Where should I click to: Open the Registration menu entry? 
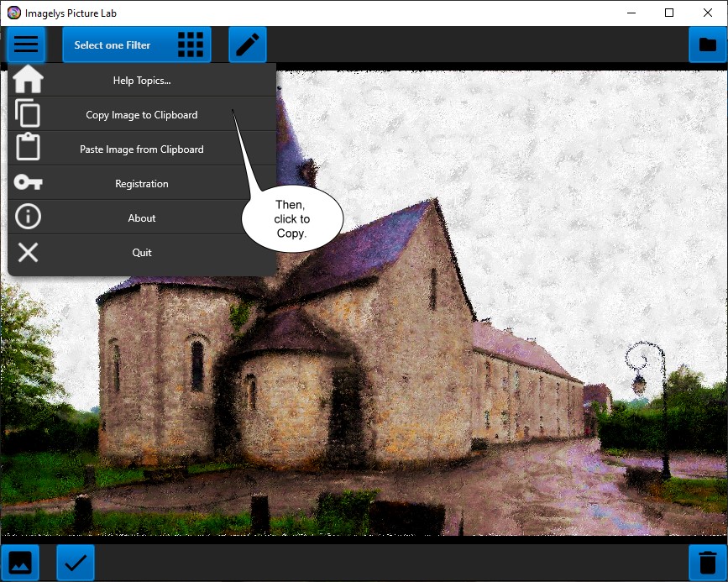pyautogui.click(x=142, y=183)
